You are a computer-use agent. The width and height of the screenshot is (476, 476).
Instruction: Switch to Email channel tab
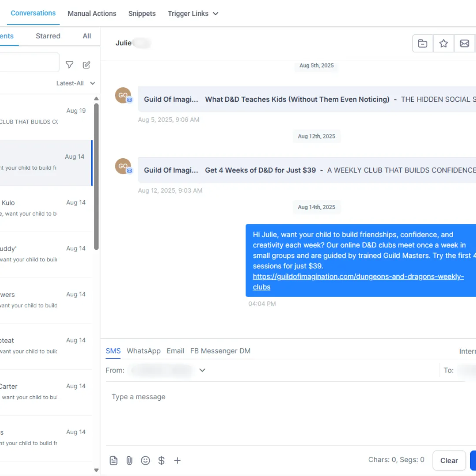point(175,351)
